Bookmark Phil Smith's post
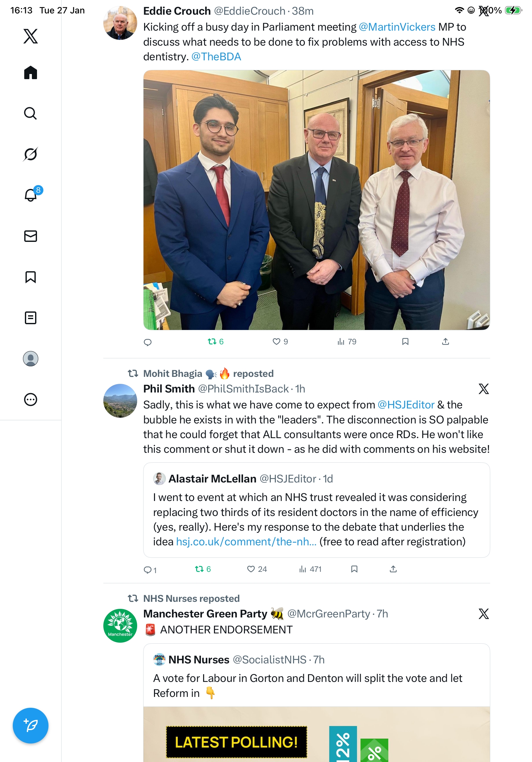The width and height of the screenshot is (532, 762). 354,569
